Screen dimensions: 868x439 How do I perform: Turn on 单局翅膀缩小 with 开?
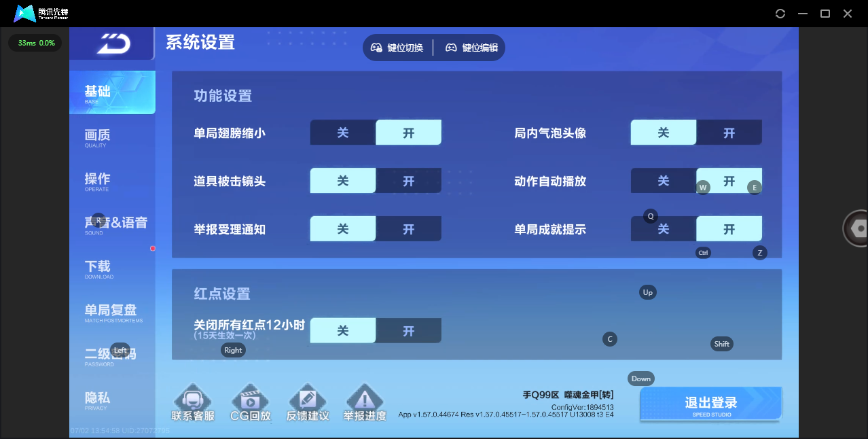point(408,133)
